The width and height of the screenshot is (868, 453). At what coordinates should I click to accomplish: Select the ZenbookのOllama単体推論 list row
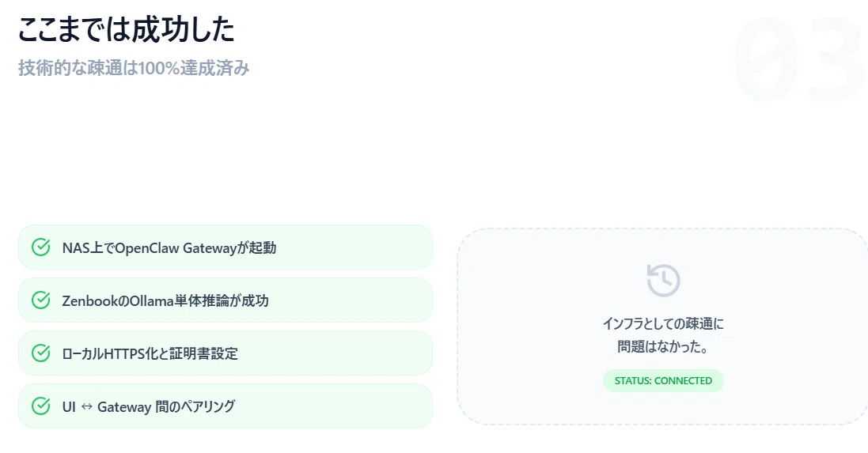pyautogui.click(x=226, y=300)
